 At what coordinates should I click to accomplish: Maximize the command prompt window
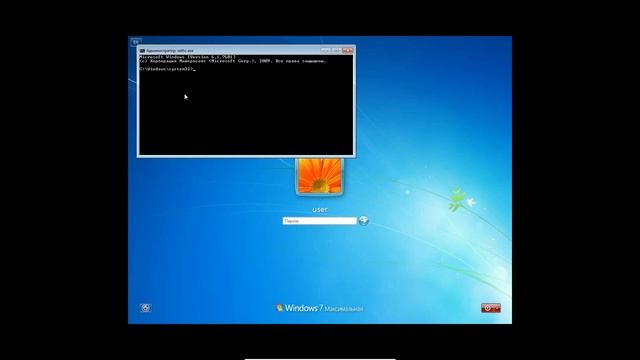[336, 50]
